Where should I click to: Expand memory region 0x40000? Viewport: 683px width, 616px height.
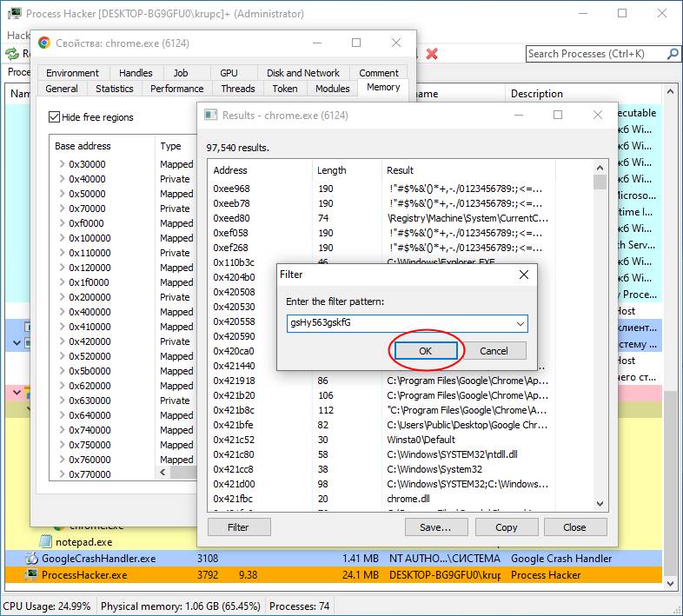click(x=62, y=179)
